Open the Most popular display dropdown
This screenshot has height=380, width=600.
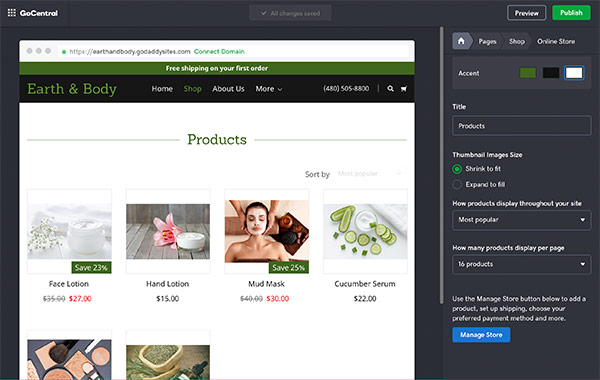(522, 220)
